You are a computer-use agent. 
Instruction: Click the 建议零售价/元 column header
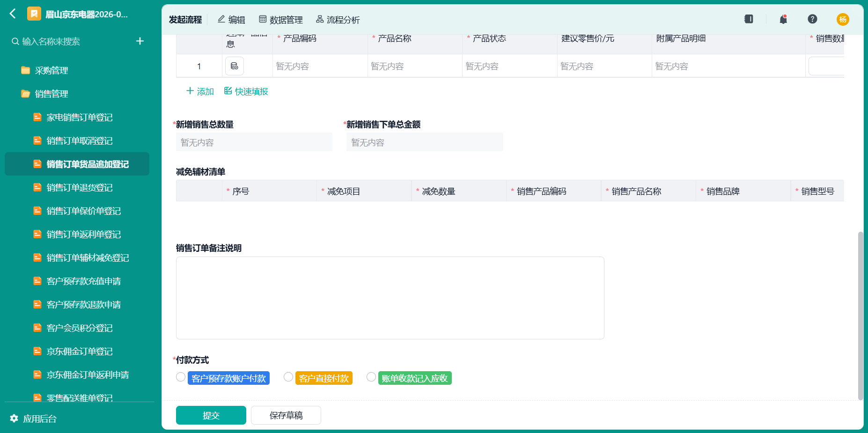(604, 44)
